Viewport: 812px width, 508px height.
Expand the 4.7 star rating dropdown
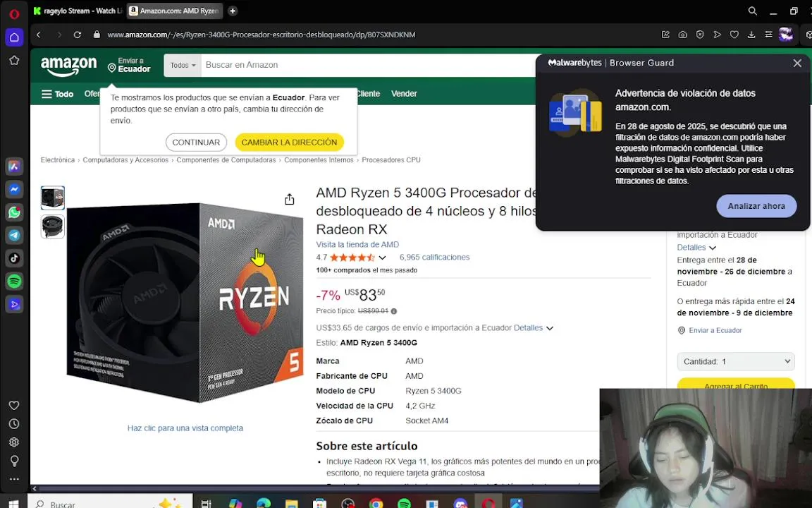click(x=382, y=258)
